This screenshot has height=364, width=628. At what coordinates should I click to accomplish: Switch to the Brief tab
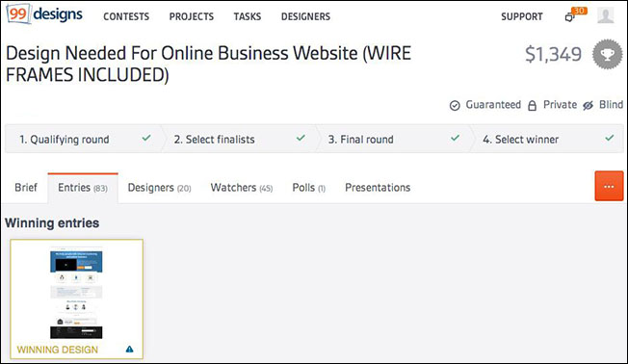coord(26,188)
